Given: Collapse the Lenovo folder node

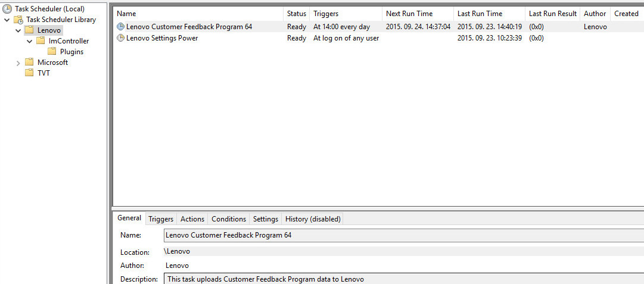Looking at the screenshot, I should point(18,30).
